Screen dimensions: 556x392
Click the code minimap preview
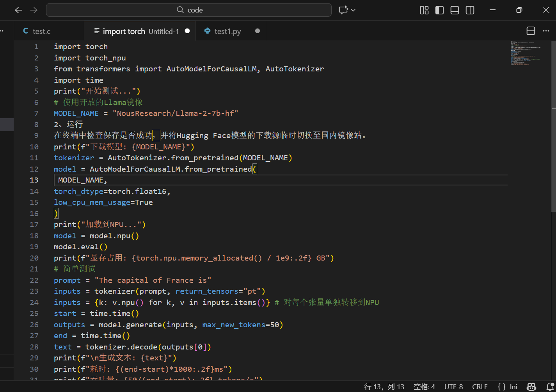coord(525,53)
